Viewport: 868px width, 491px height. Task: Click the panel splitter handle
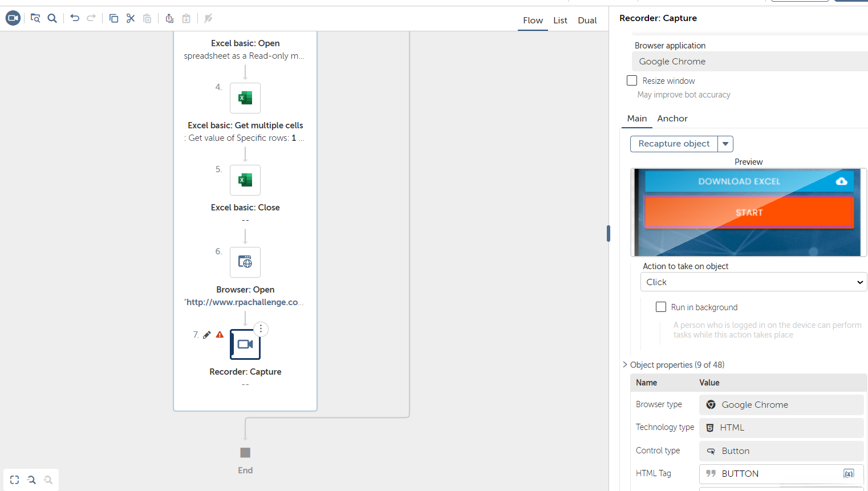[609, 233]
